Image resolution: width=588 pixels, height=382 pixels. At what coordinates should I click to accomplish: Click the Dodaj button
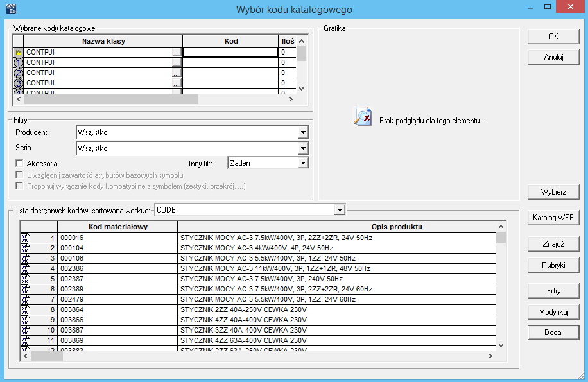pyautogui.click(x=553, y=333)
